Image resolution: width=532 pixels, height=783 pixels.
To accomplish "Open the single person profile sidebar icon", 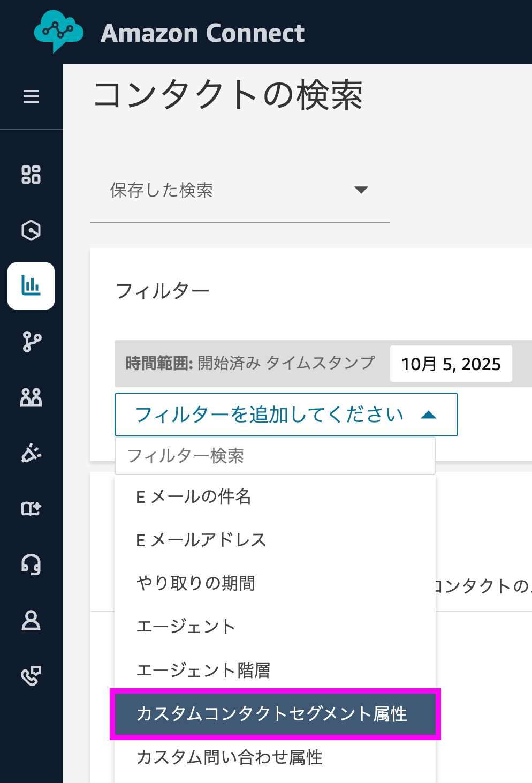I will pos(31,620).
